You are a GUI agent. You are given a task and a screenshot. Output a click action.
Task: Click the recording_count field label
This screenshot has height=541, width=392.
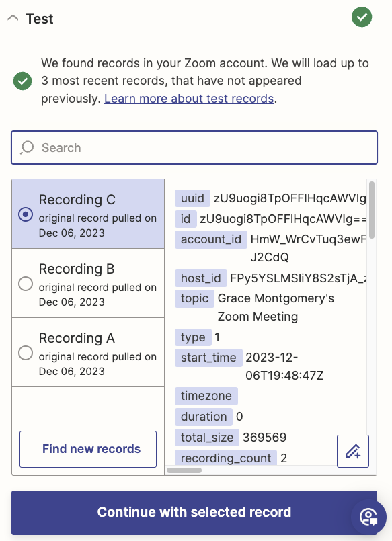tap(226, 458)
